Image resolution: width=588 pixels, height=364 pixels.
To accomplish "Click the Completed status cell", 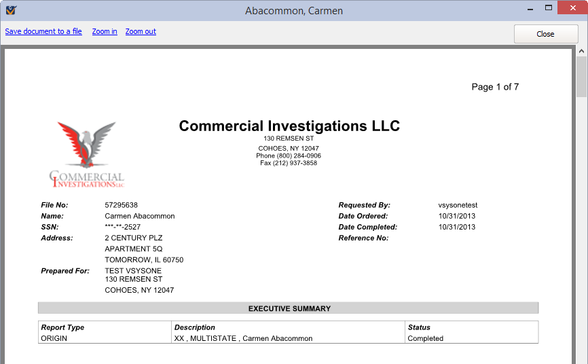I will click(x=425, y=338).
